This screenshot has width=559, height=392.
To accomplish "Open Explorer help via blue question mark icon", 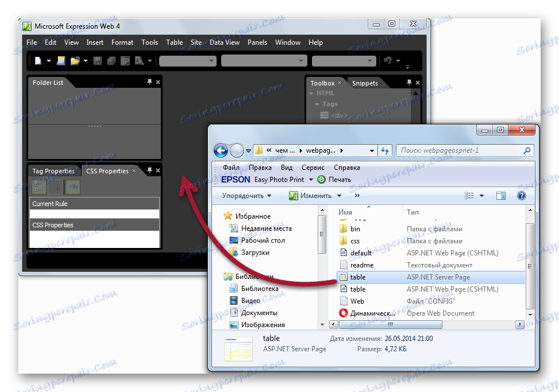I will 521,195.
